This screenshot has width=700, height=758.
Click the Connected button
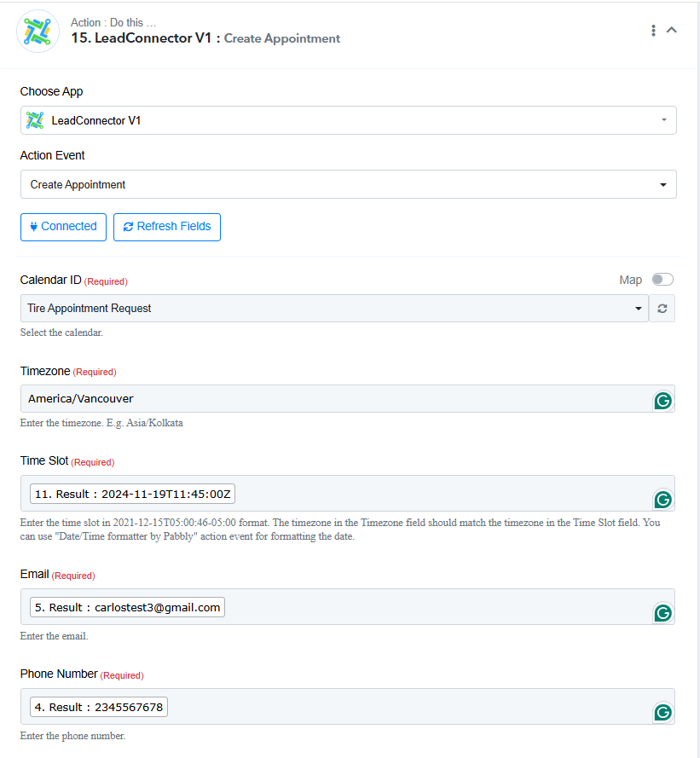pyautogui.click(x=63, y=227)
